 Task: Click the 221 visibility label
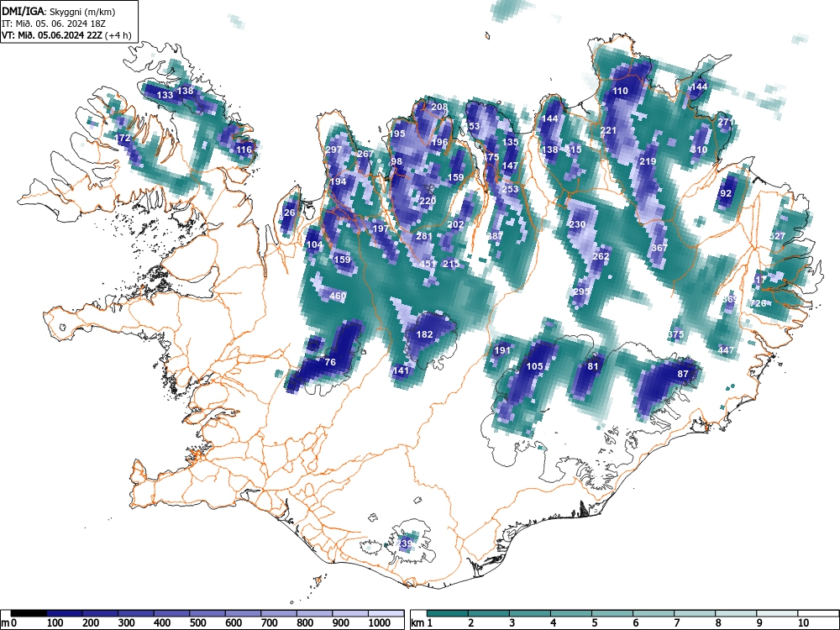(x=608, y=130)
